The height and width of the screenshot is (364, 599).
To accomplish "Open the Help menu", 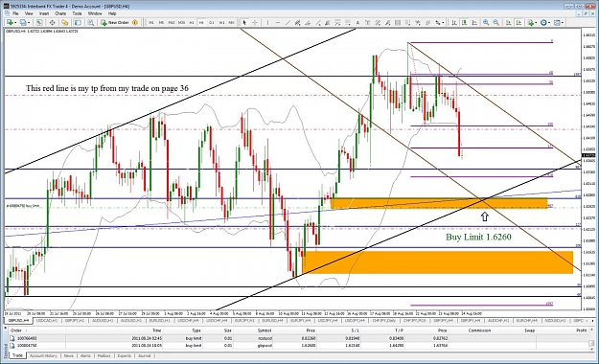I will coord(112,13).
